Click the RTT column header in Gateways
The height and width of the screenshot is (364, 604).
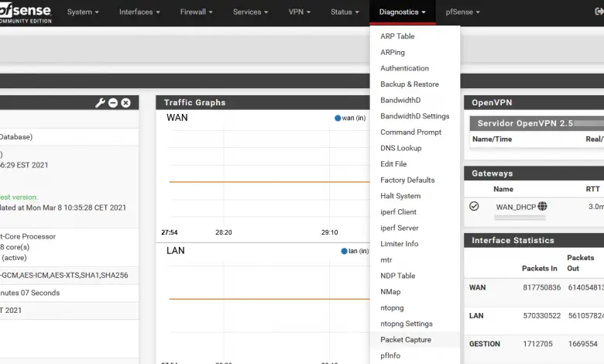[592, 189]
